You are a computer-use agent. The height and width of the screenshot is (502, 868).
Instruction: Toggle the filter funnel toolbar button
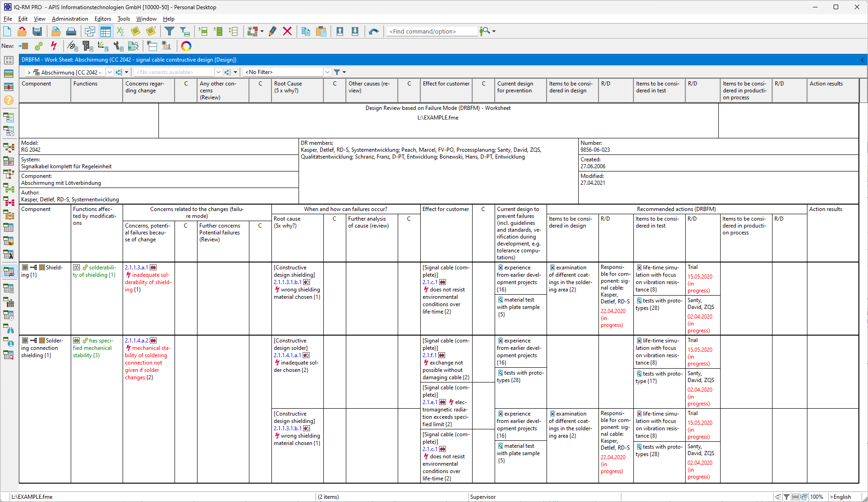pyautogui.click(x=169, y=31)
